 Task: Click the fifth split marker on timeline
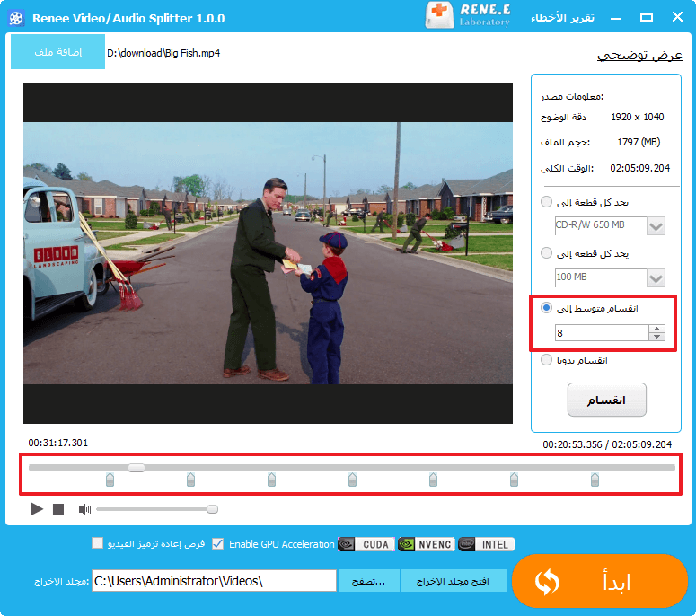click(x=433, y=480)
